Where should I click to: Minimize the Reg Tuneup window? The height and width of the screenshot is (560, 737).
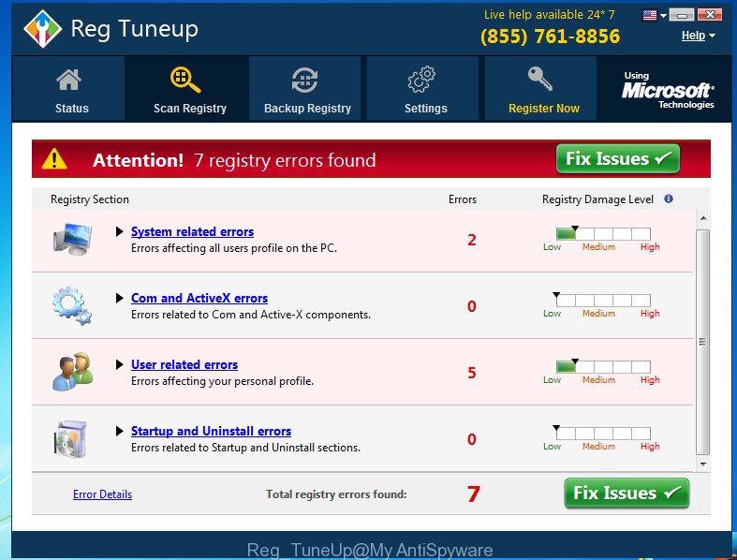(682, 15)
